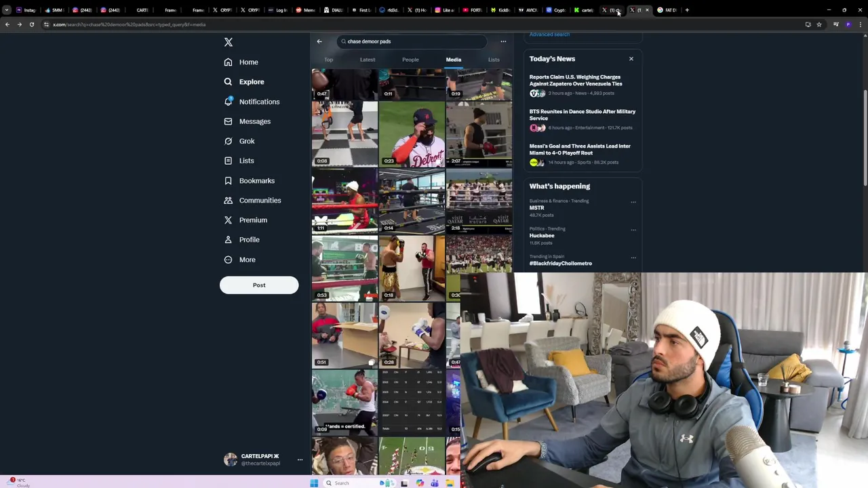The height and width of the screenshot is (488, 868).
Task: Open the browser tab search dropdown arrow
Action: [x=6, y=10]
